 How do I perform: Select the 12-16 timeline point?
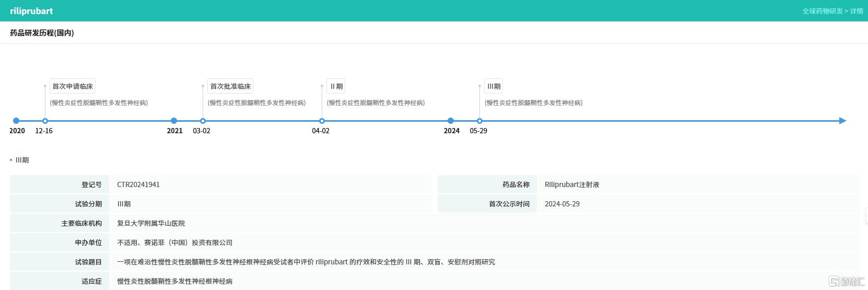(x=45, y=121)
